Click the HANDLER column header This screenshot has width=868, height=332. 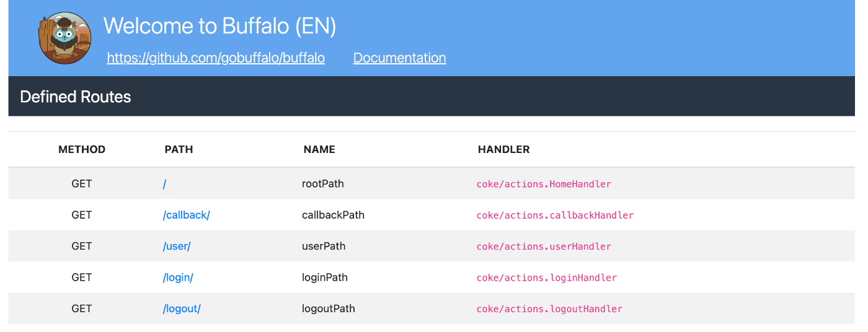point(503,149)
